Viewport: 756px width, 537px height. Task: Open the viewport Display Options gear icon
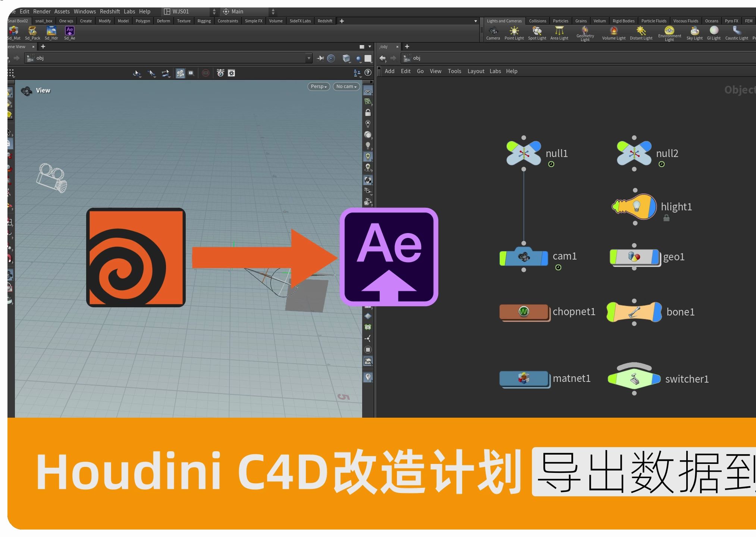tap(232, 73)
